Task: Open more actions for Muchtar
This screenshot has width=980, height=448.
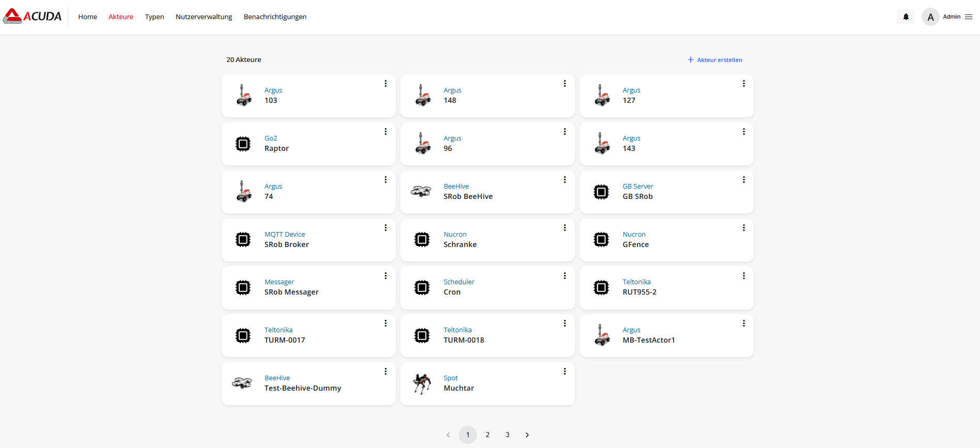Action: click(x=565, y=372)
